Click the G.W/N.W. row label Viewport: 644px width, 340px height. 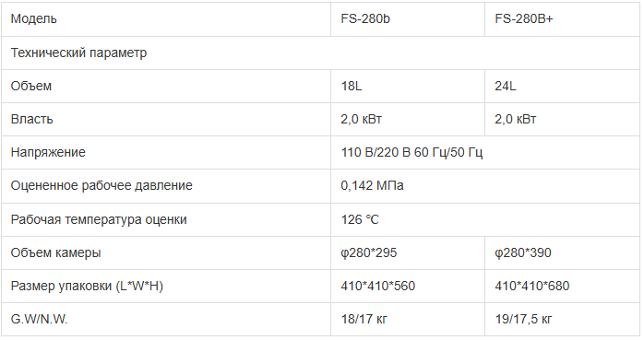[x=39, y=319]
